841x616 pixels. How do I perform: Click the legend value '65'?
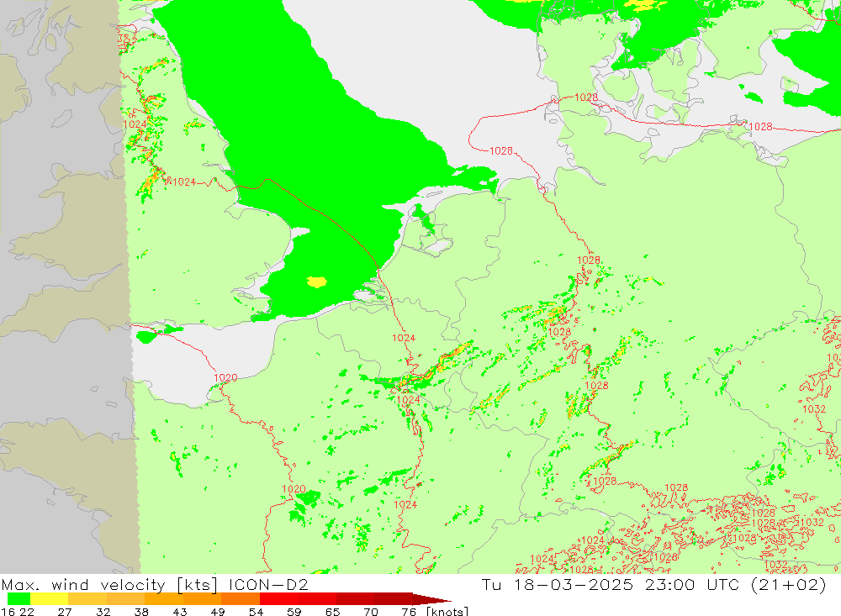pyautogui.click(x=332, y=611)
